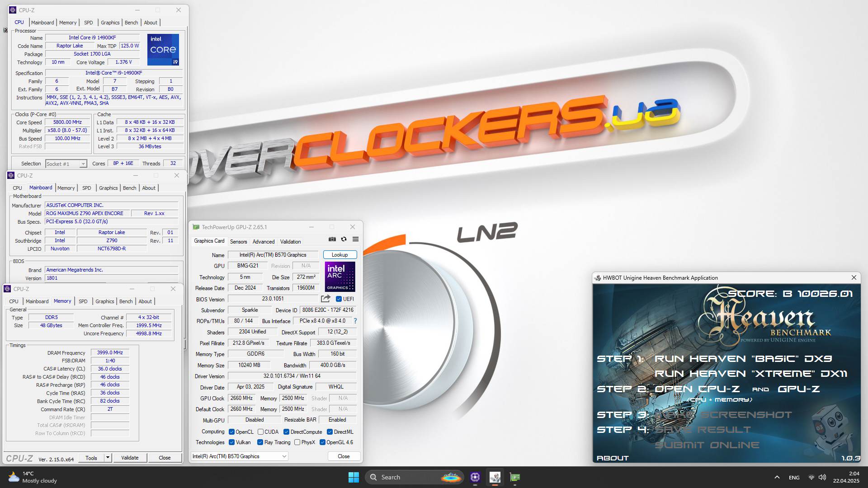Click the GPU-Z Close button
The height and width of the screenshot is (488, 868).
click(x=344, y=456)
